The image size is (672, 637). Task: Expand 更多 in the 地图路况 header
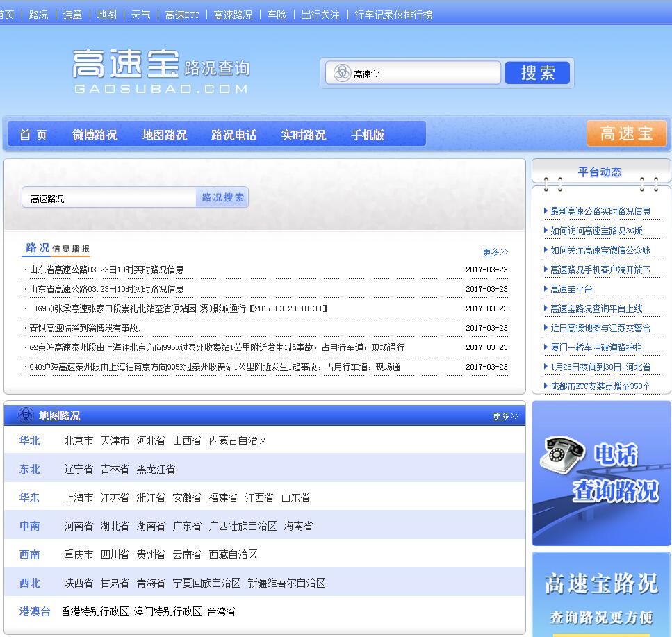505,416
